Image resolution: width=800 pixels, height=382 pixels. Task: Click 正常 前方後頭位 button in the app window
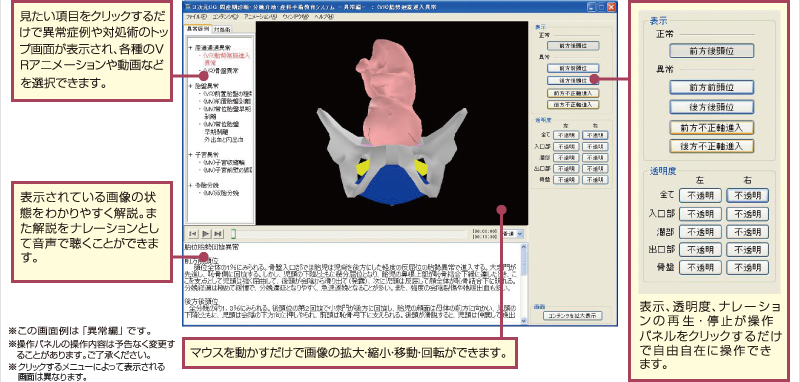coord(572,46)
